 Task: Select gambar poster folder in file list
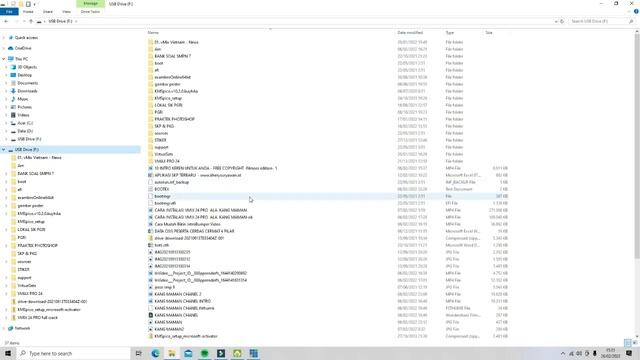(167, 84)
